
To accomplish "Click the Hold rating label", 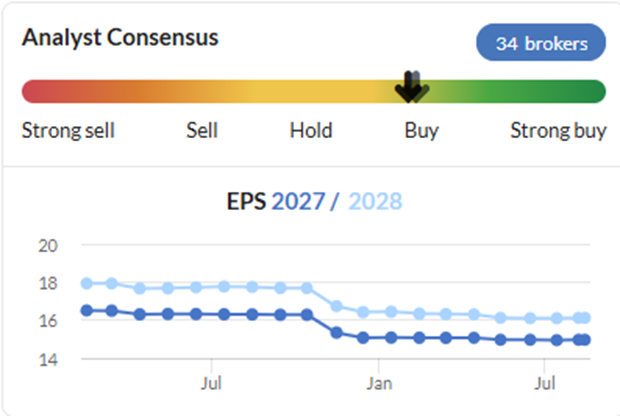I will [x=311, y=130].
